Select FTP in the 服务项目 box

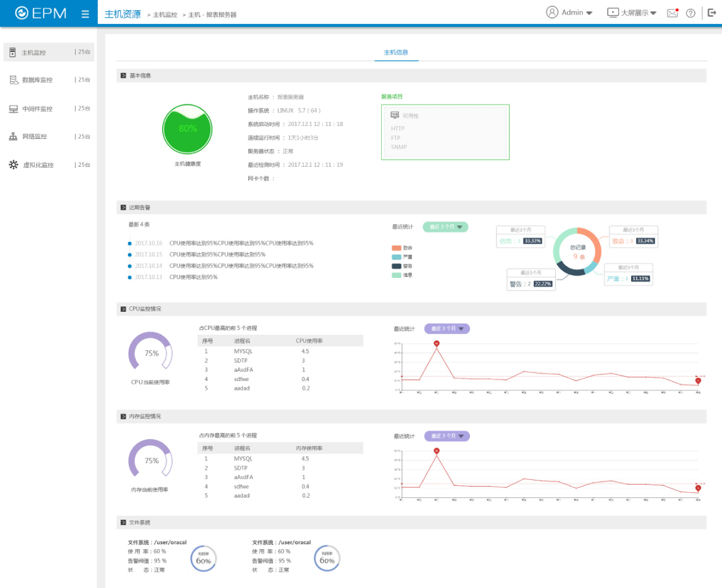pos(395,138)
